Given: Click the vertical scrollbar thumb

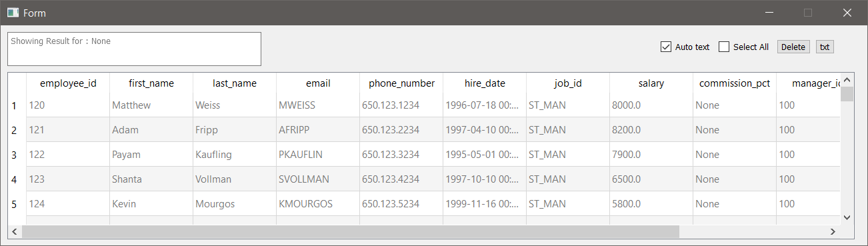Looking at the screenshot, I should [x=847, y=93].
